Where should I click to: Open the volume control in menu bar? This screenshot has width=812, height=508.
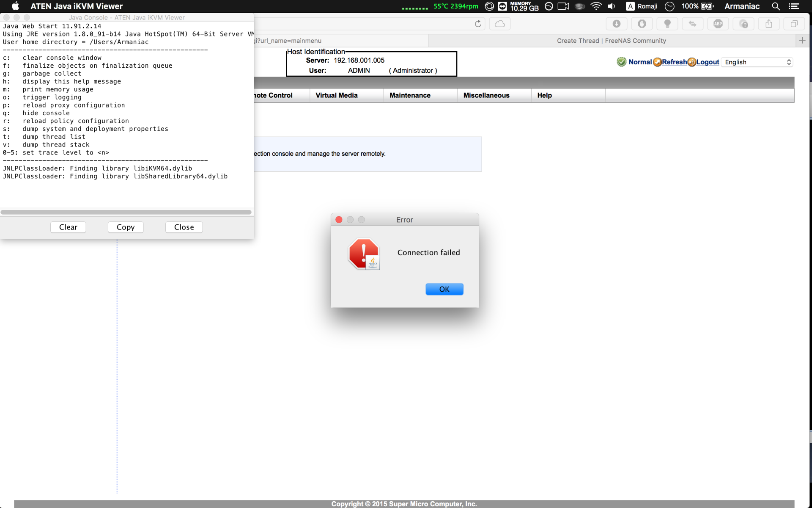point(612,6)
